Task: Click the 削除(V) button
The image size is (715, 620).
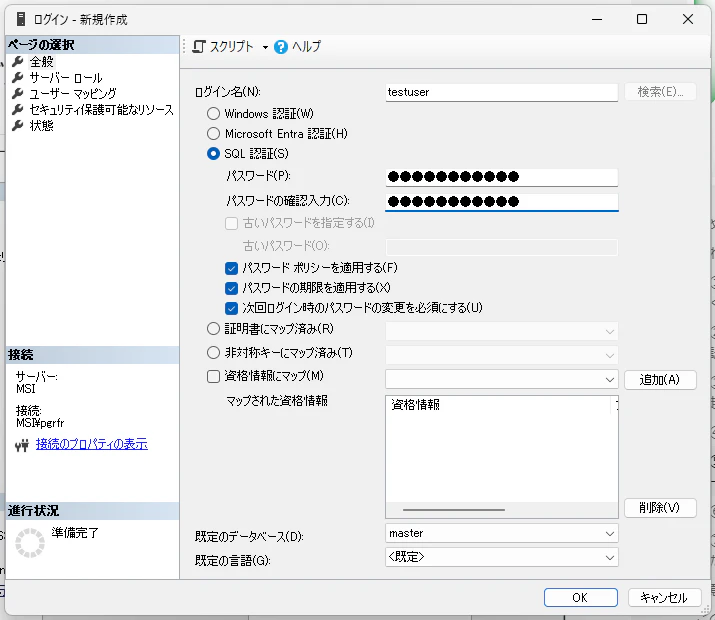Action: (x=660, y=507)
